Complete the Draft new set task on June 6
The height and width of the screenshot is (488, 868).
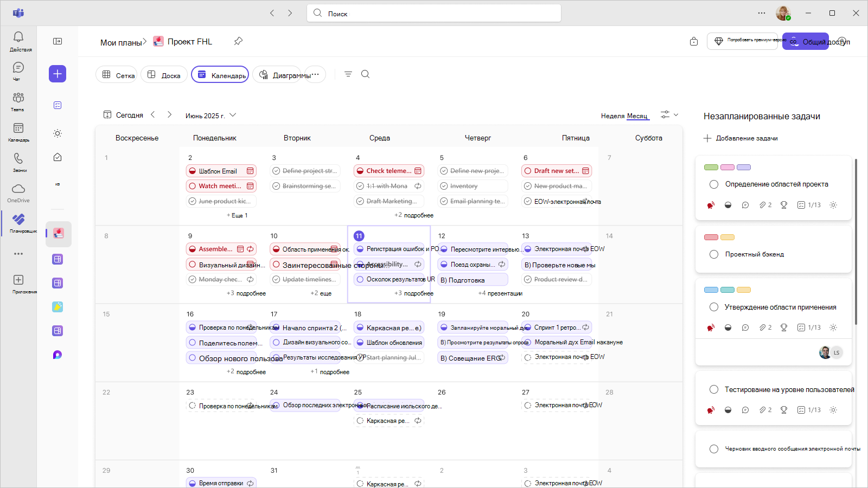pos(528,171)
